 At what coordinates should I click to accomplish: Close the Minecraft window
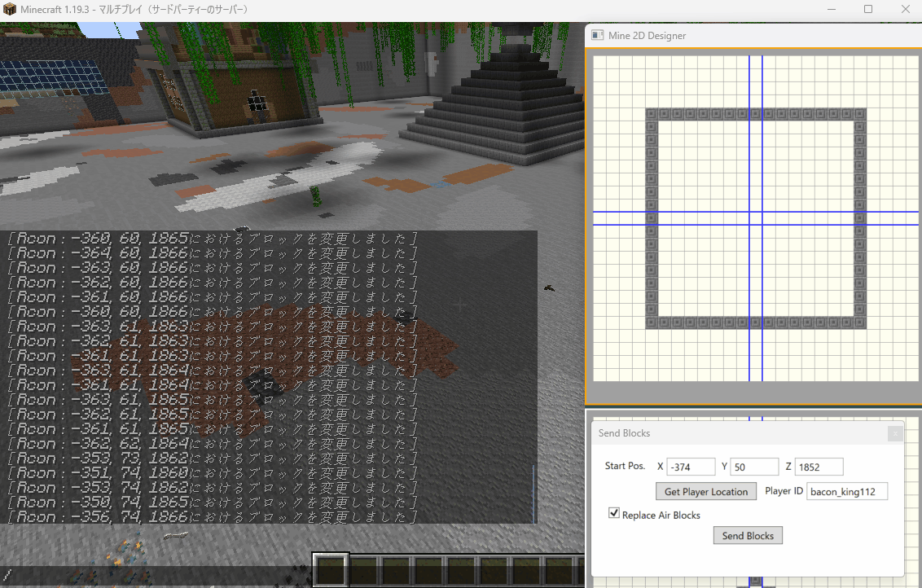[x=906, y=10]
